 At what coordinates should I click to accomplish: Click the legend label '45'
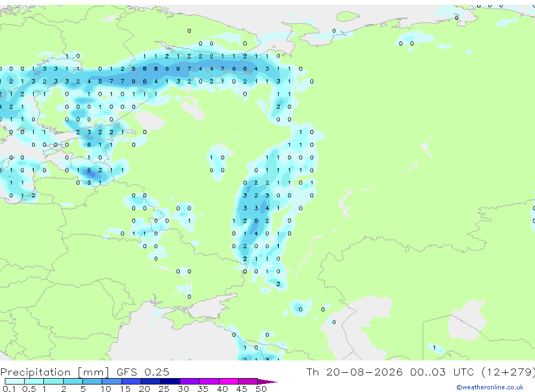(x=242, y=389)
